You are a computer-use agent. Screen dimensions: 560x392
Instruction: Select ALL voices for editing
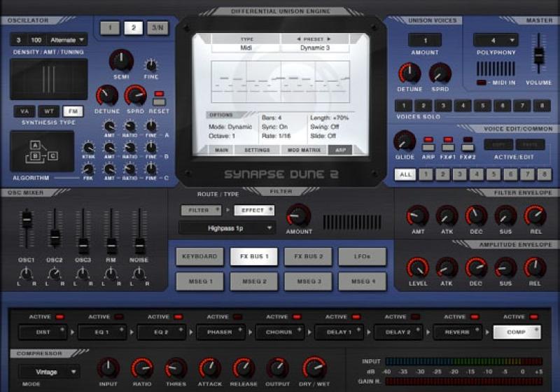tap(405, 174)
